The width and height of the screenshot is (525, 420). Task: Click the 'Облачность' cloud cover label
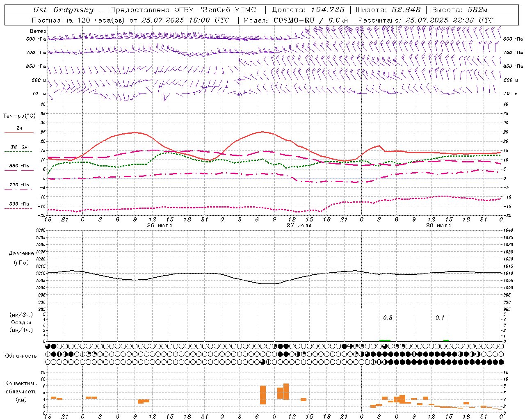pos(21,356)
